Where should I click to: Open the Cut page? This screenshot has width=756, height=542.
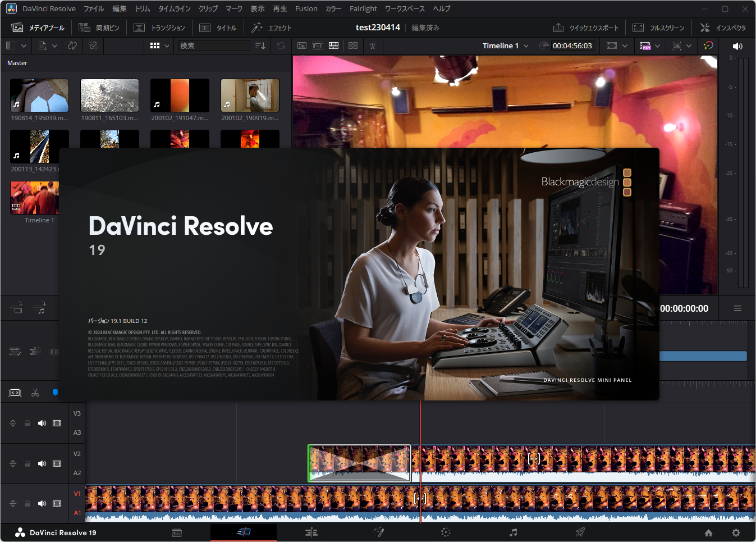[x=243, y=532]
